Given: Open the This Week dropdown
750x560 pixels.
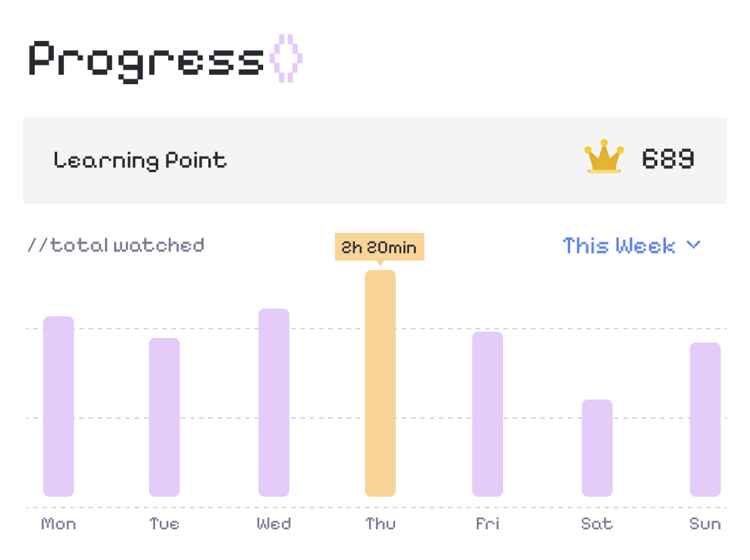Looking at the screenshot, I should (620, 246).
